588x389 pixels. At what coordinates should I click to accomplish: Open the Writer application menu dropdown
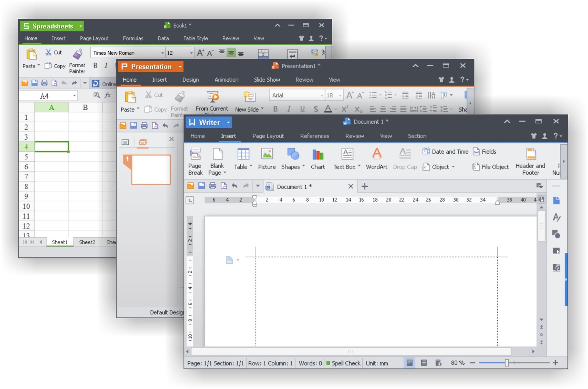pyautogui.click(x=228, y=122)
